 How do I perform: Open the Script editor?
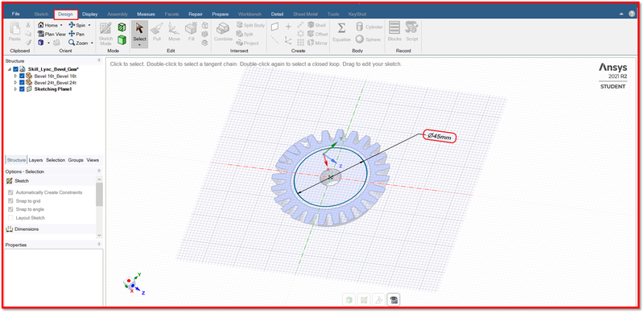point(412,32)
